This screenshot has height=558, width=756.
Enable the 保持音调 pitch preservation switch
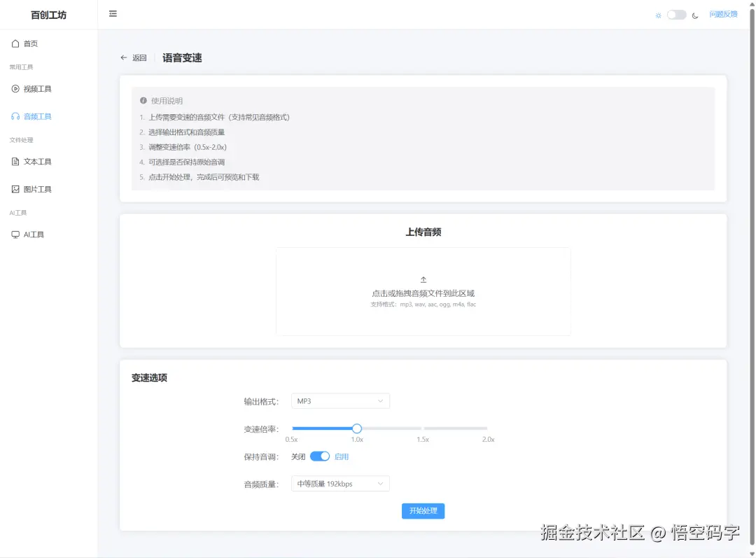[319, 456]
